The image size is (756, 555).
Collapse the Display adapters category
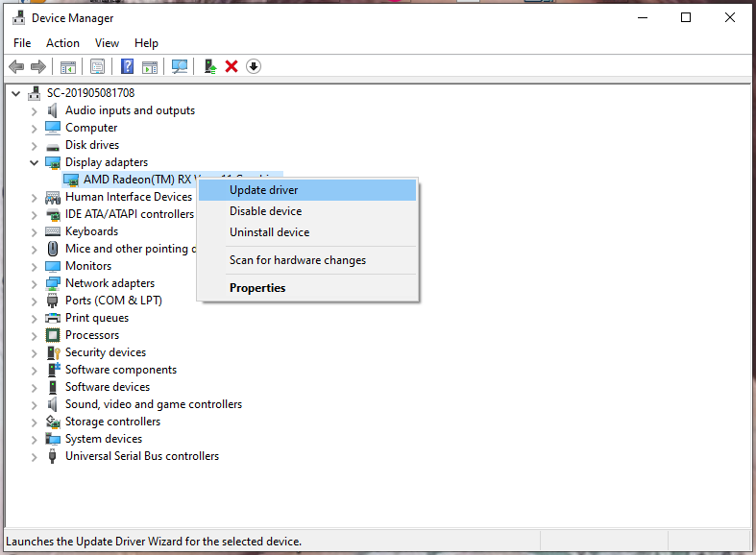[x=34, y=163]
